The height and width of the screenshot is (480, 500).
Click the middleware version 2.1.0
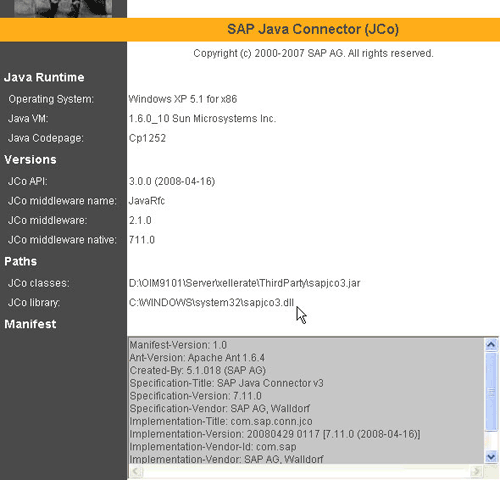click(140, 220)
